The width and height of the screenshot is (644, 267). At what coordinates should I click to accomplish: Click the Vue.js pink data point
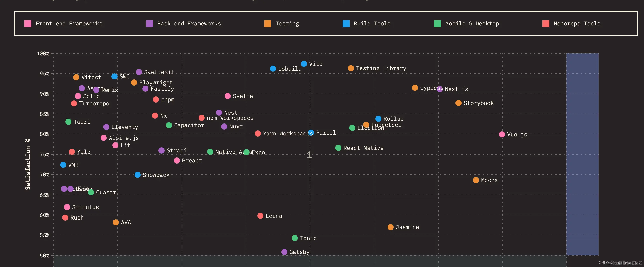[502, 134]
